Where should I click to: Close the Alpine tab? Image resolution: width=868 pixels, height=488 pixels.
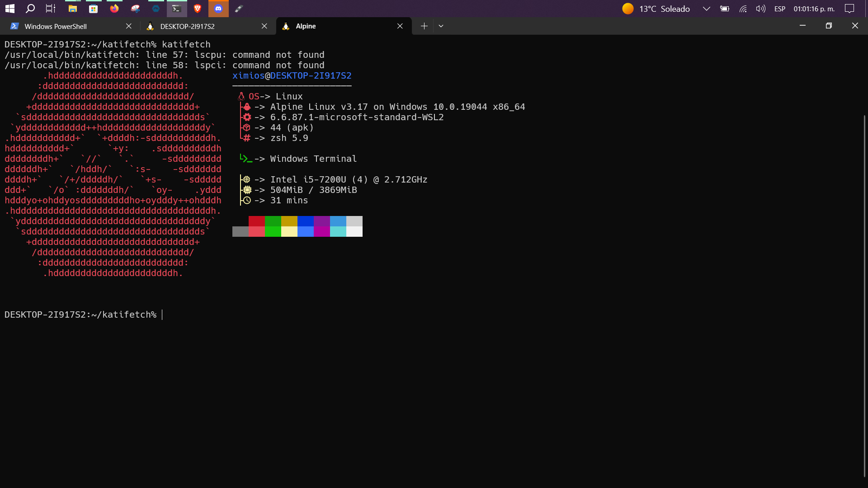point(400,26)
